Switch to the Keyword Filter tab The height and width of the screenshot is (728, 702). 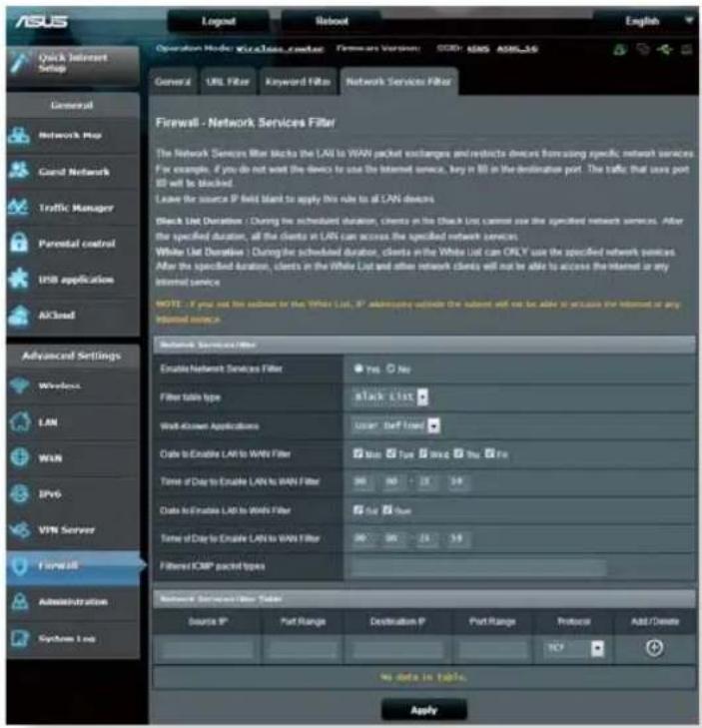tap(298, 82)
